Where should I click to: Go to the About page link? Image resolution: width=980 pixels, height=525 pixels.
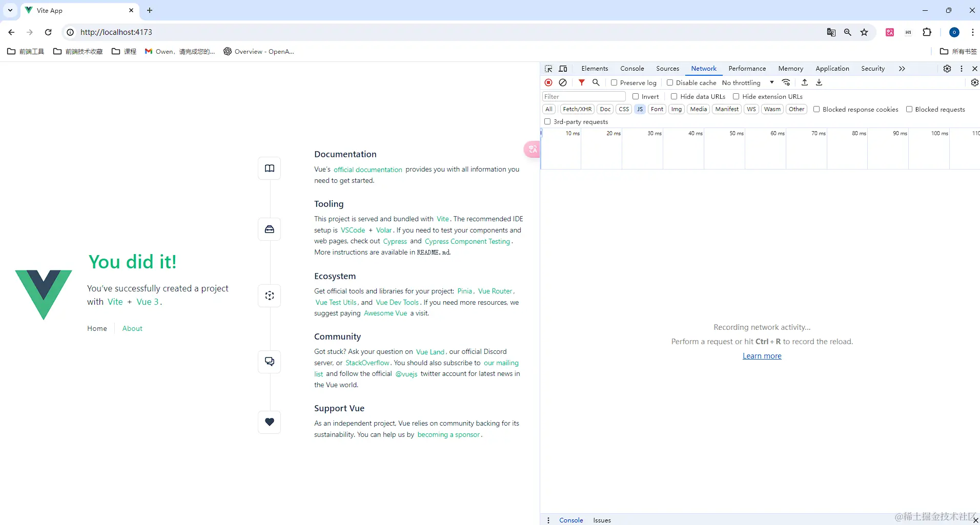[x=132, y=328]
